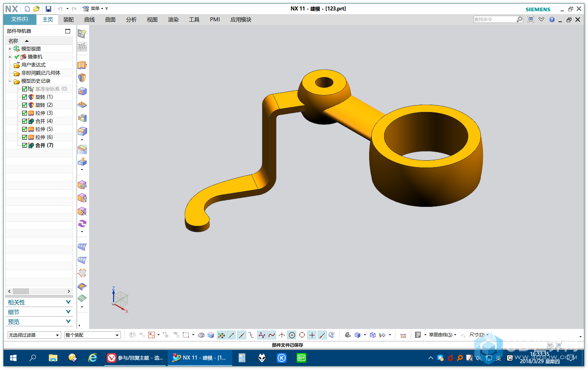The width and height of the screenshot is (588, 370).
Task: Click the wireframe cube rendering icon
Action: (373, 335)
